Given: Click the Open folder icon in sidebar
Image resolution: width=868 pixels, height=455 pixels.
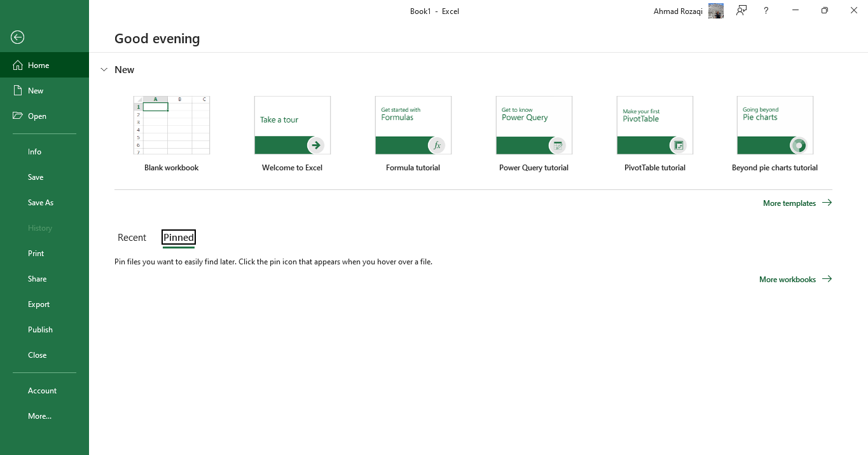Looking at the screenshot, I should (x=18, y=116).
